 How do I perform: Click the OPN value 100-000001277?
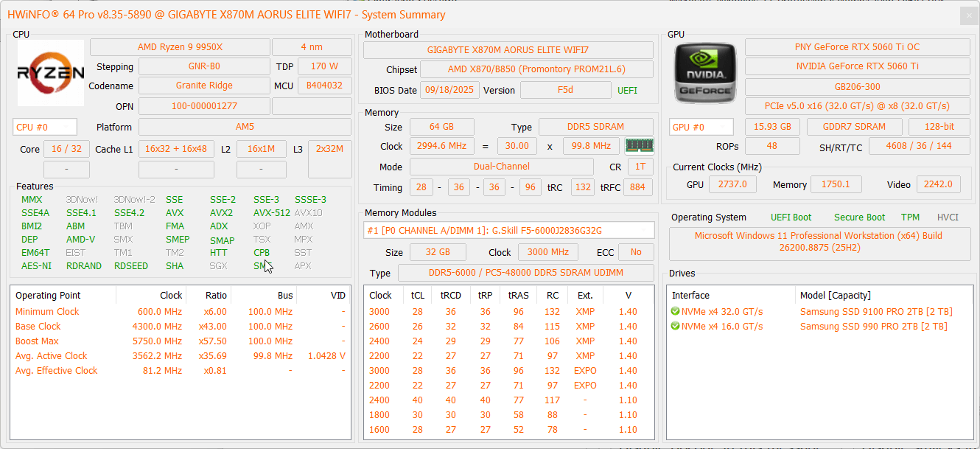point(204,105)
